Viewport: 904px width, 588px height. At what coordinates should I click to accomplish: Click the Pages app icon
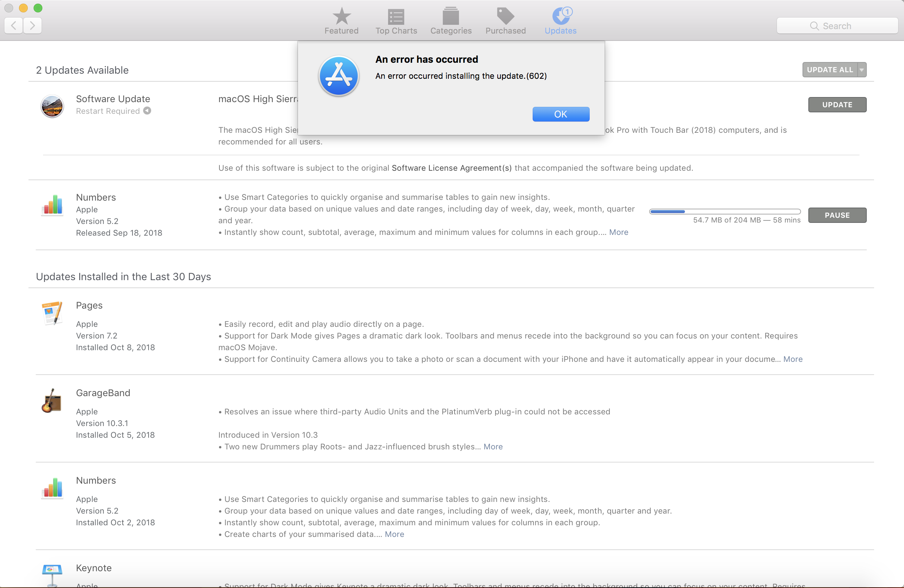pos(52,313)
